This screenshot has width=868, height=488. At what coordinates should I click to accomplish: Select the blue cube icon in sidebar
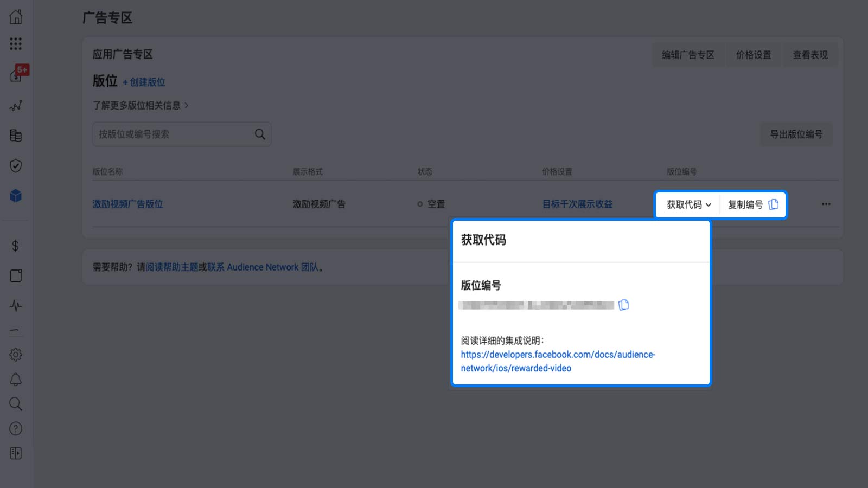pos(16,196)
